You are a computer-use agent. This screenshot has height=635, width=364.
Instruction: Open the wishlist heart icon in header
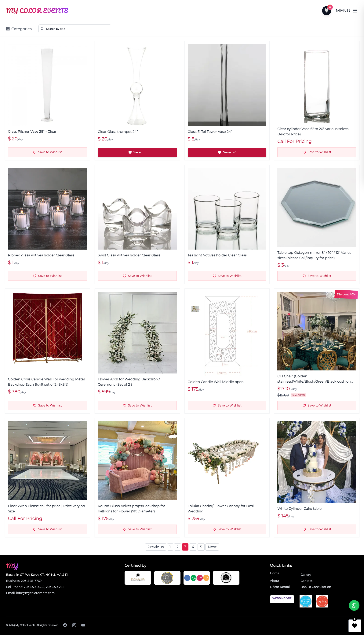click(326, 10)
